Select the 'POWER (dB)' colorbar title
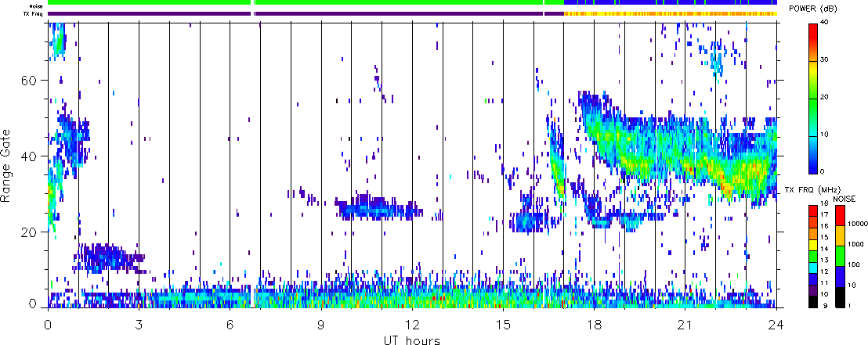 (814, 9)
